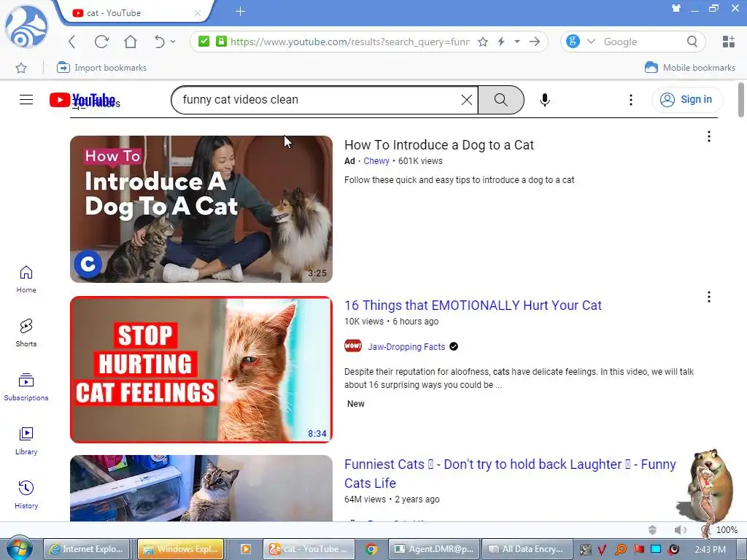
Task: Open the browser home page icon
Action: tap(131, 42)
